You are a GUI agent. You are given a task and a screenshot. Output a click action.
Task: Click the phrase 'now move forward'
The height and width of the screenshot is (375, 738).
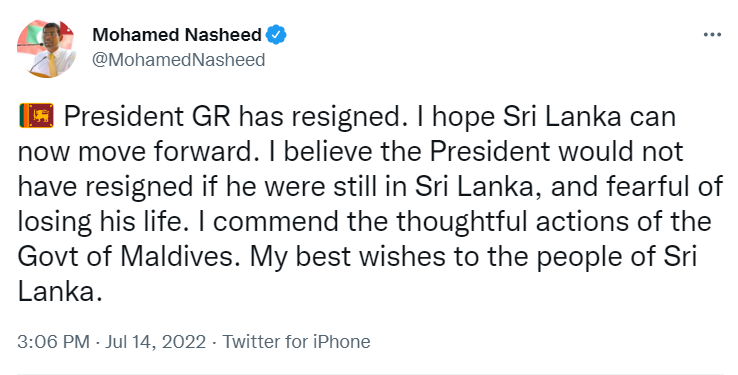136,152
